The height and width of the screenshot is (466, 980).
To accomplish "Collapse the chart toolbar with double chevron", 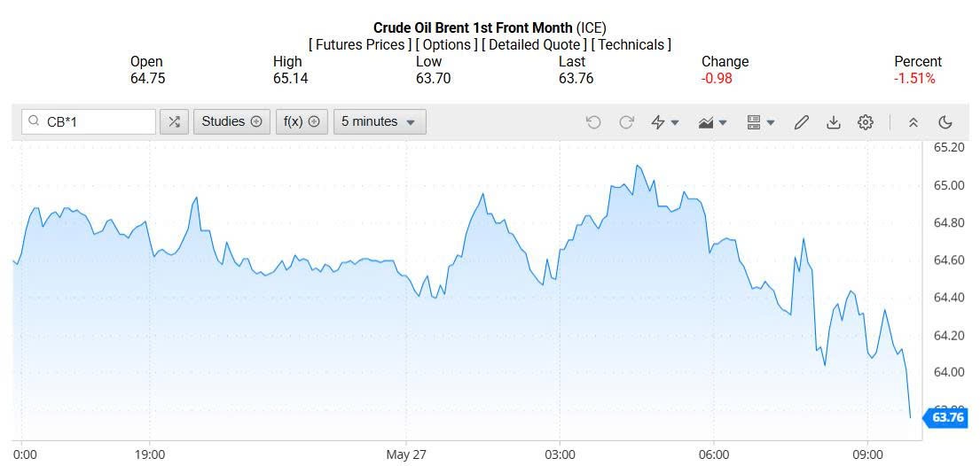I will coord(913,122).
